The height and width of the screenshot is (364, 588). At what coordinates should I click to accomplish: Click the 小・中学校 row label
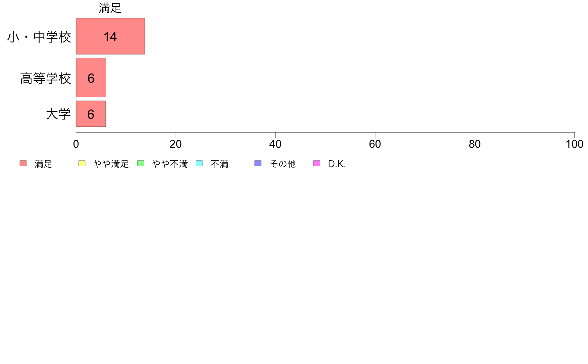pyautogui.click(x=40, y=37)
